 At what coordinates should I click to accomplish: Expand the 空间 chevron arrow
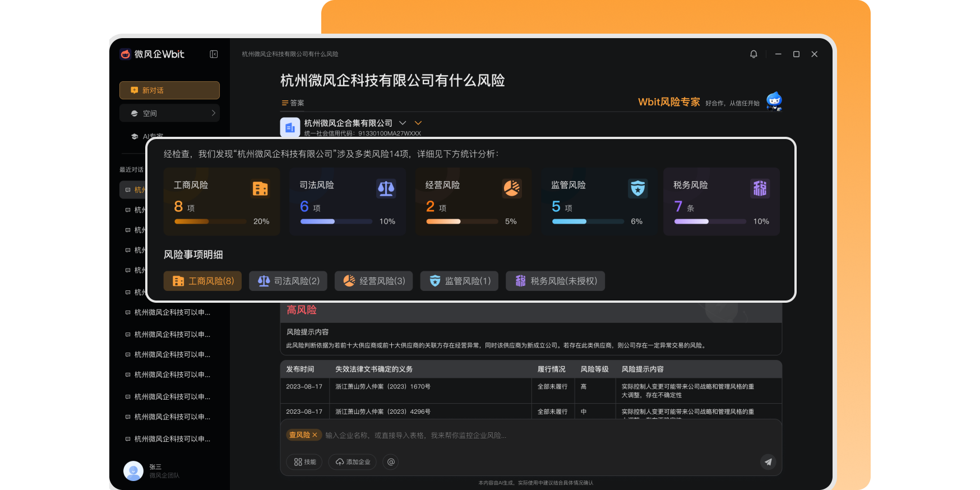[213, 113]
